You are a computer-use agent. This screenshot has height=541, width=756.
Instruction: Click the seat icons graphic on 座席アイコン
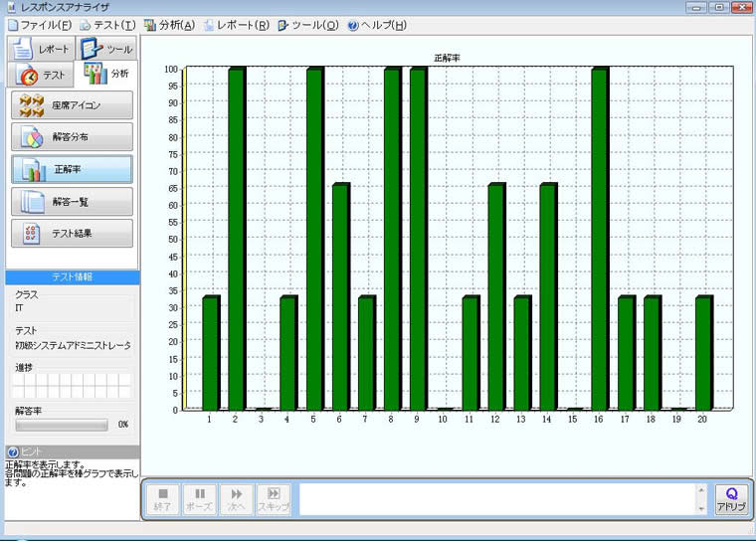pyautogui.click(x=32, y=105)
